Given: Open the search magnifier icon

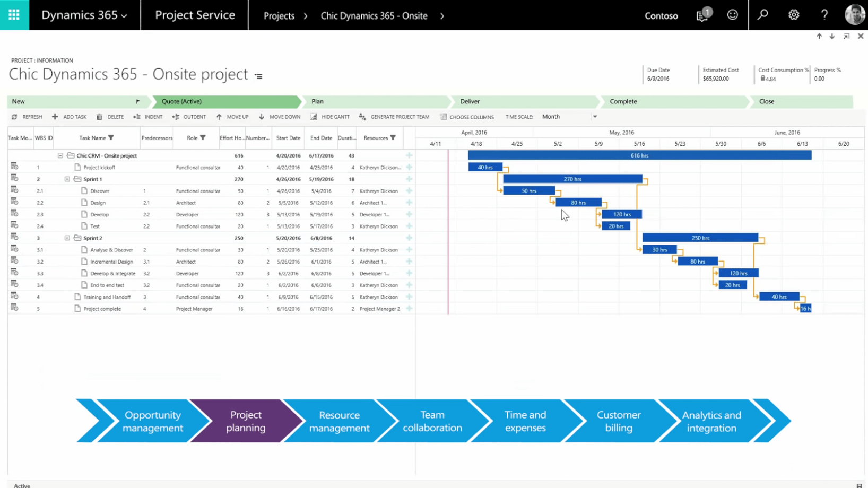Looking at the screenshot, I should coord(763,15).
